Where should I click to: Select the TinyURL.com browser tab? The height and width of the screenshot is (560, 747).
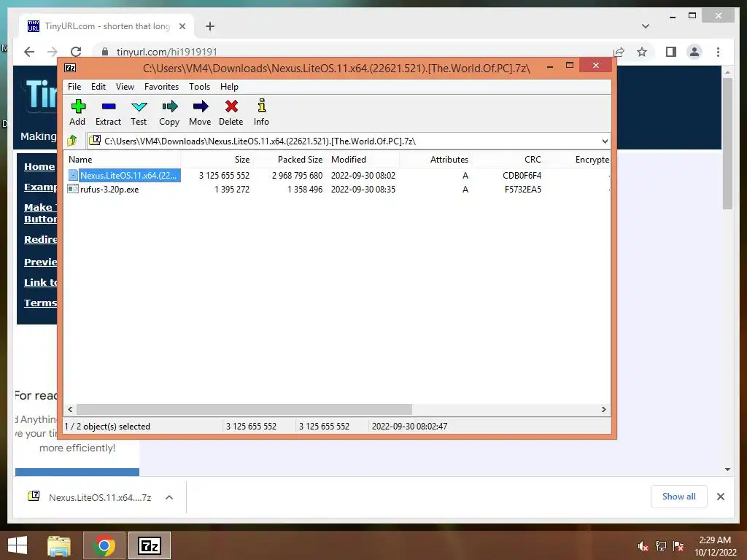click(107, 26)
